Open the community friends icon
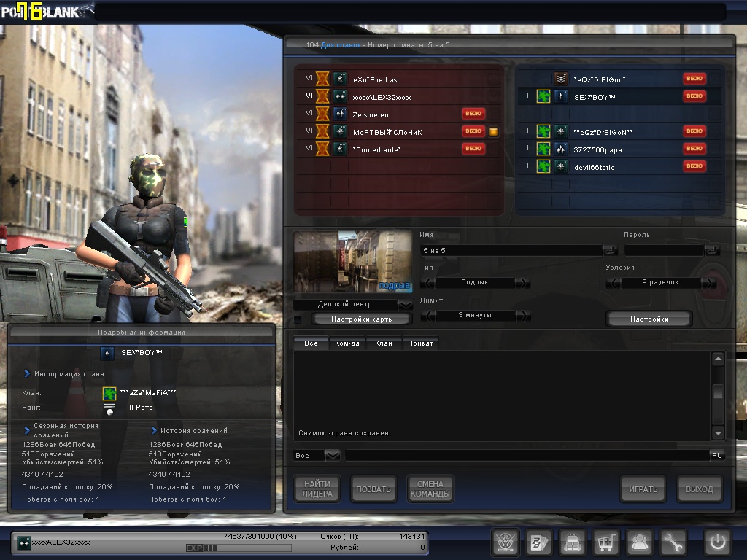 click(x=640, y=542)
